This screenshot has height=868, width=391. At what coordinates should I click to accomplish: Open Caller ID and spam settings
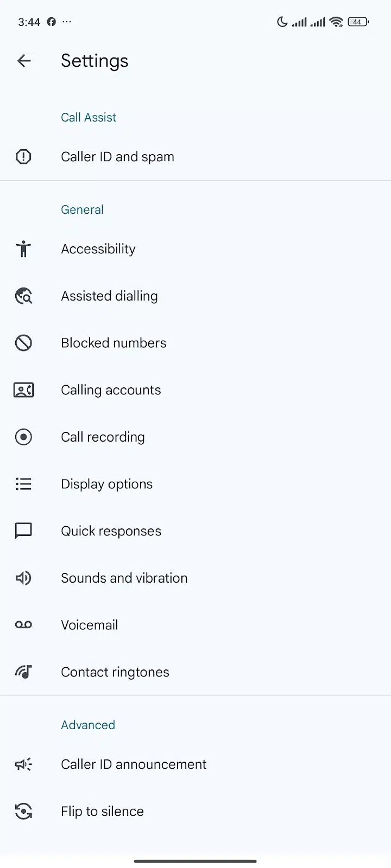(195, 157)
